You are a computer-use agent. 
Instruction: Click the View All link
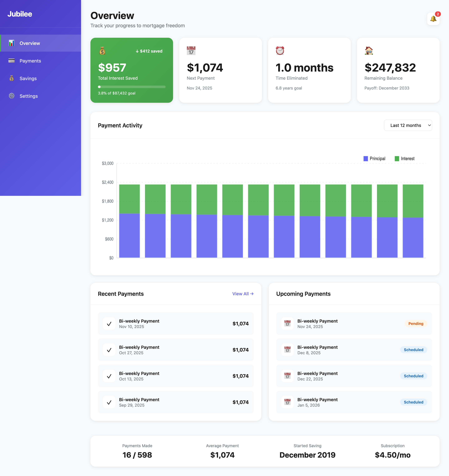(243, 294)
